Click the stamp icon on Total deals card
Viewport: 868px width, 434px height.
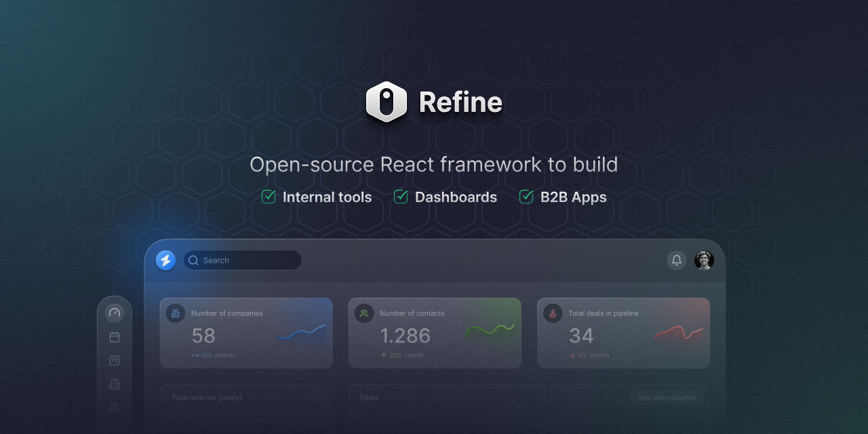552,313
